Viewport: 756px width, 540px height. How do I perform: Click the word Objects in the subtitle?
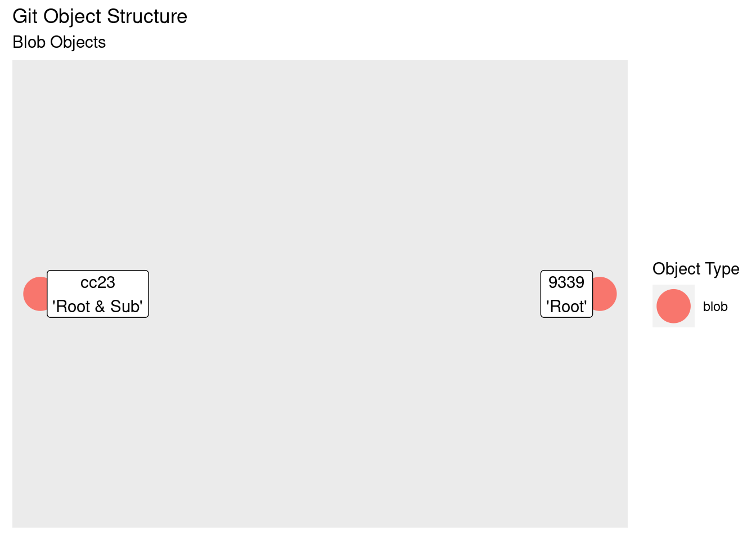click(78, 43)
